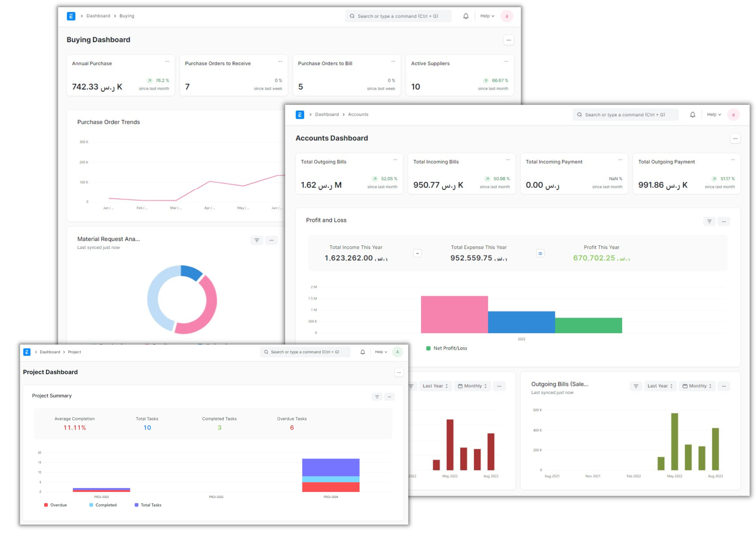Viewport: 756px width, 534px height.
Task: Click the profile avatar on the Project Dashboard
Action: tap(397, 352)
